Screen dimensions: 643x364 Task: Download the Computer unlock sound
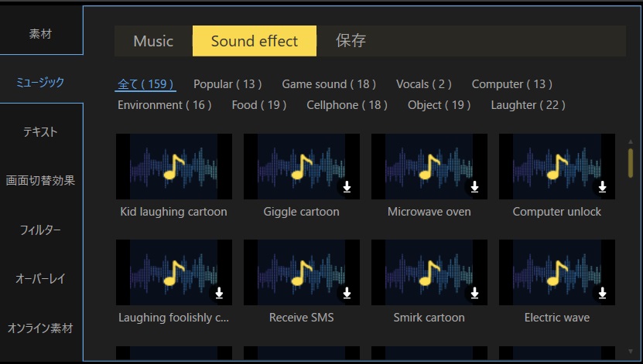click(x=602, y=187)
